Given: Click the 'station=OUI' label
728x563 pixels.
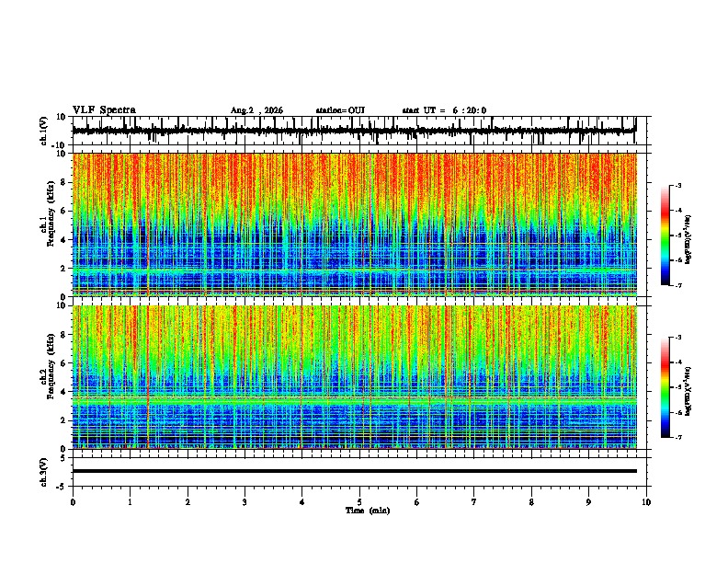Looking at the screenshot, I should (x=340, y=110).
